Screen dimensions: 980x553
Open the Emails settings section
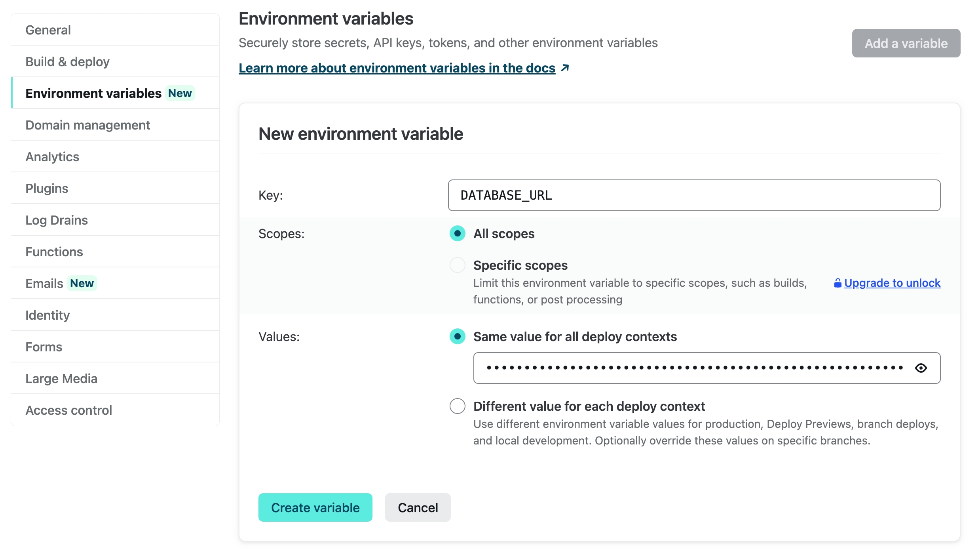click(x=115, y=284)
